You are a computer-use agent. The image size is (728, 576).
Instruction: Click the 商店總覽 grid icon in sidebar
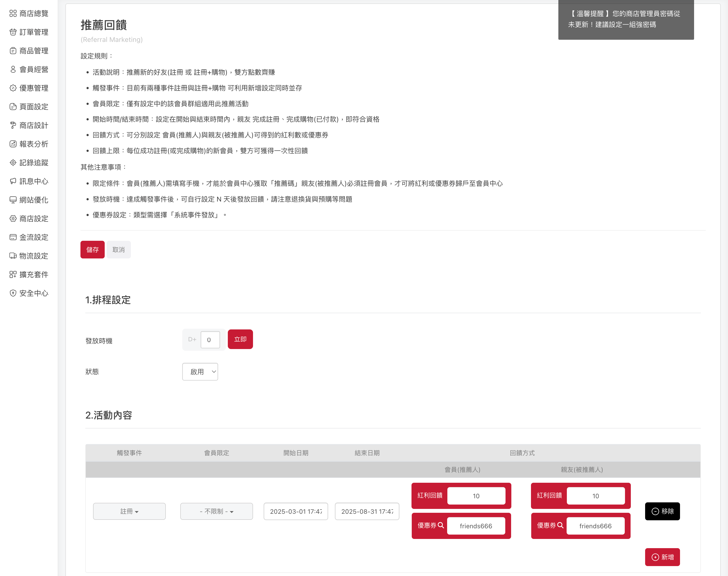(x=13, y=14)
